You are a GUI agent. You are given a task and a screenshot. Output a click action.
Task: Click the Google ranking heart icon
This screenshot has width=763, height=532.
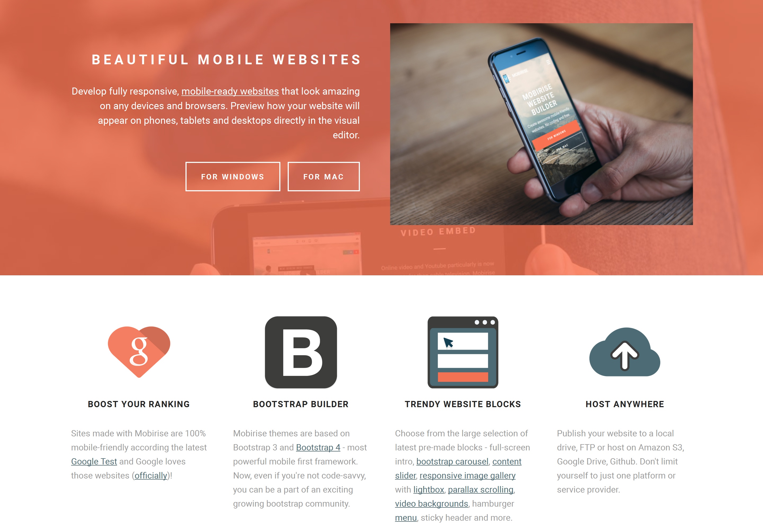[139, 352]
